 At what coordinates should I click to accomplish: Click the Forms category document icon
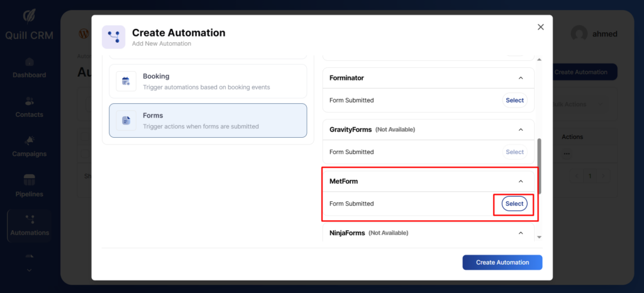pos(126,120)
